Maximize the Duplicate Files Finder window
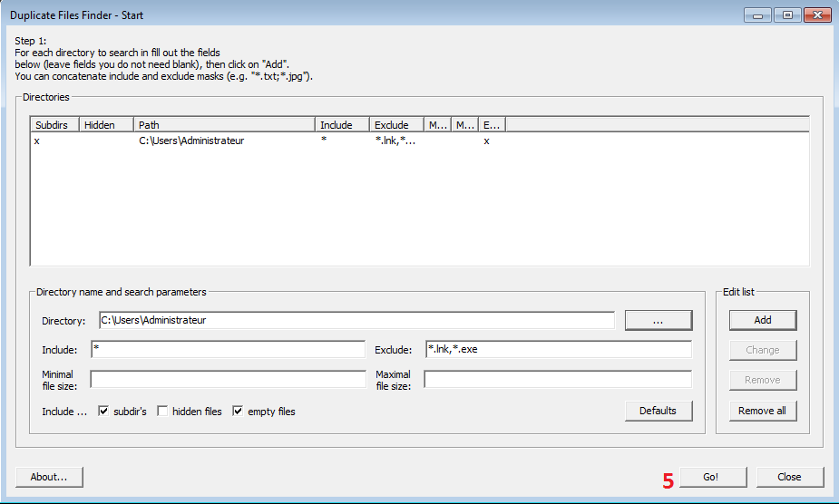Image resolution: width=839 pixels, height=504 pixels. [786, 15]
